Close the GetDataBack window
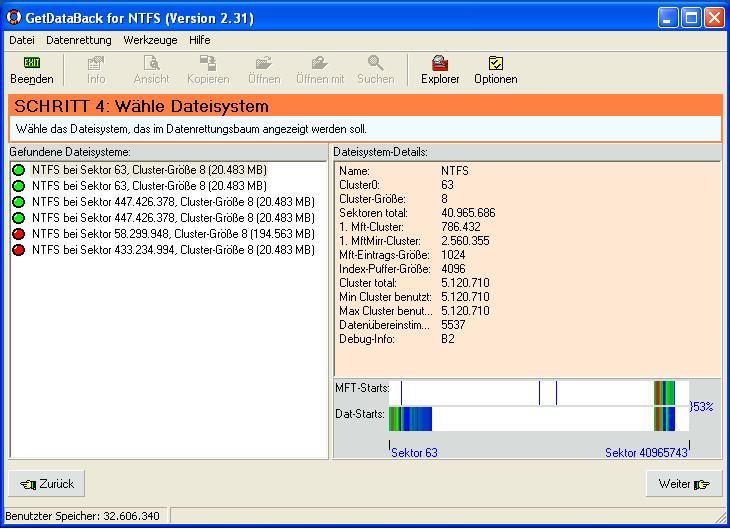The image size is (730, 529). click(x=714, y=18)
